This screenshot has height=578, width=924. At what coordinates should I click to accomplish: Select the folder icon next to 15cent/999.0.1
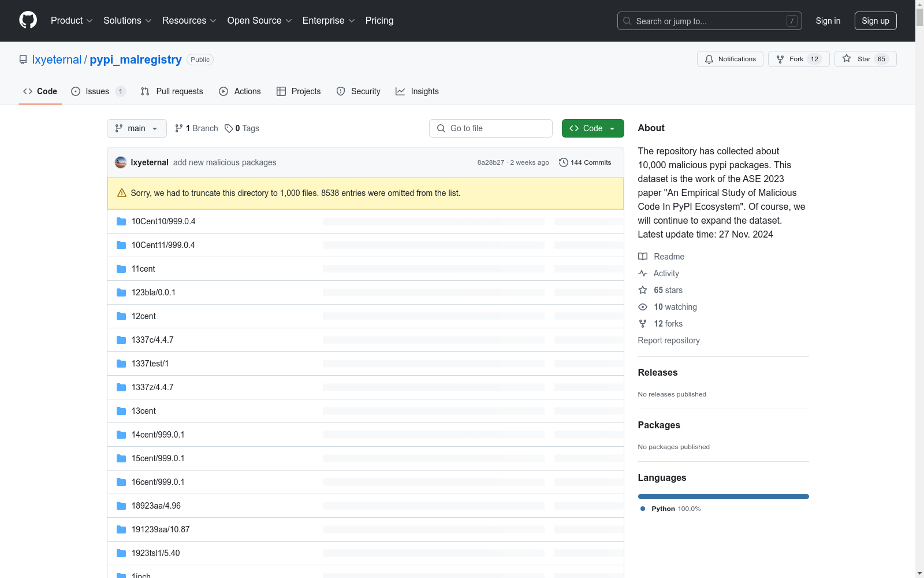pyautogui.click(x=121, y=458)
